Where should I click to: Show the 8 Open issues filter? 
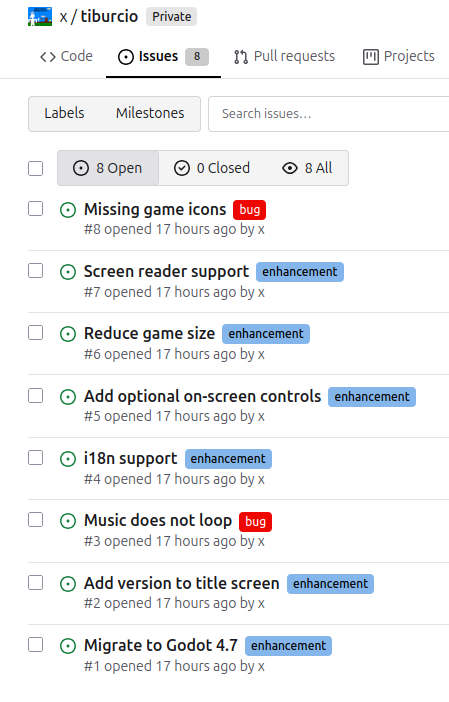(108, 168)
